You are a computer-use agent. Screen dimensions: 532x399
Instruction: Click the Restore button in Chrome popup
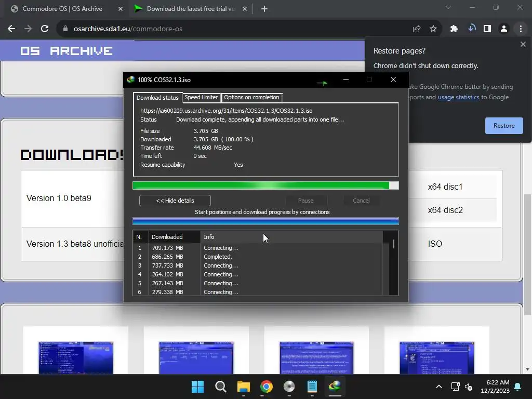pyautogui.click(x=504, y=126)
